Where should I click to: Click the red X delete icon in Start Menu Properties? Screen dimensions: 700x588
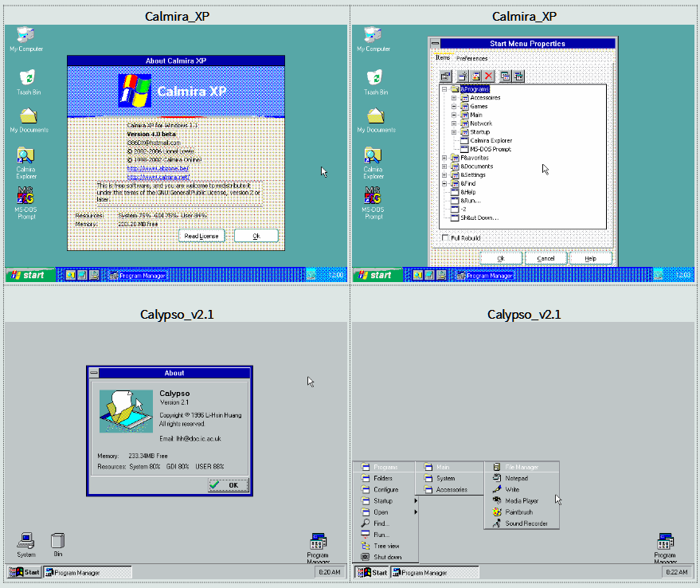[x=489, y=76]
